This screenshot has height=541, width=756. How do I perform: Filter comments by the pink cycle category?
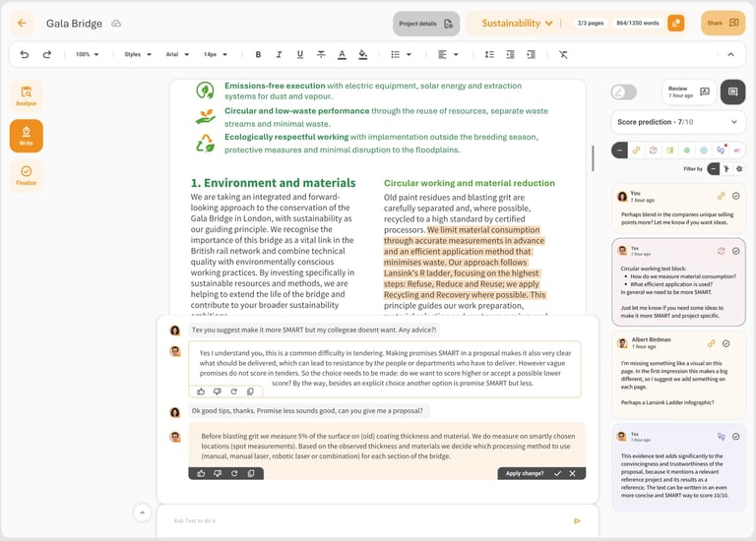654,150
